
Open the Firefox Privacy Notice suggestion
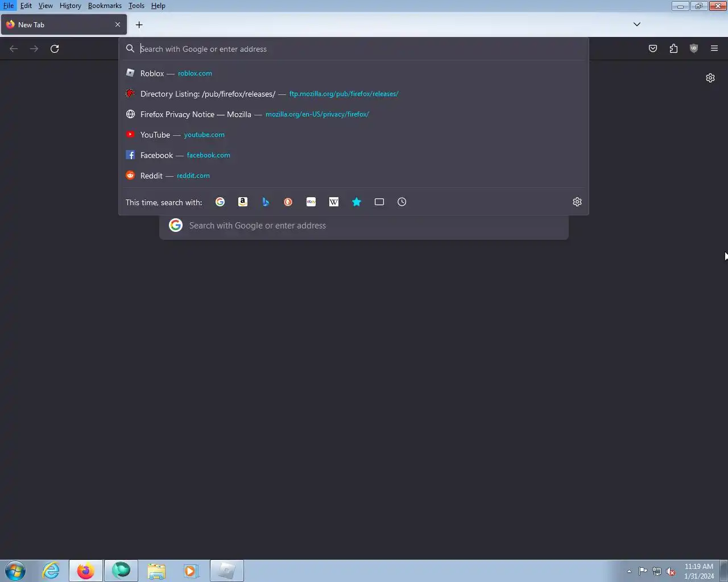354,114
